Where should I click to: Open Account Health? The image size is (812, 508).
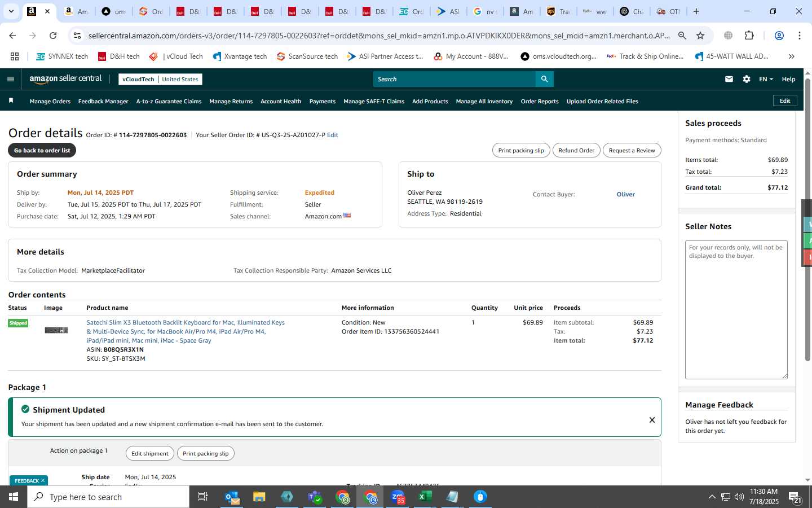(281, 102)
